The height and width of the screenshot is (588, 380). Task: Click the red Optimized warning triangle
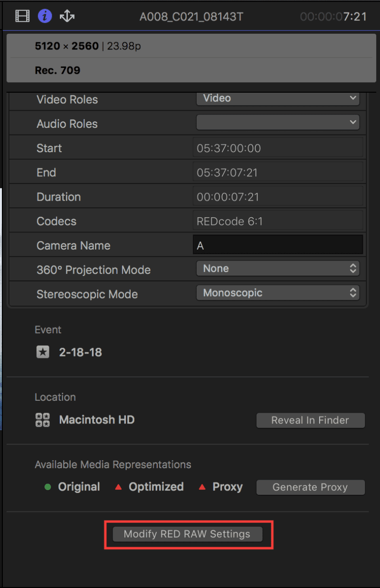pyautogui.click(x=118, y=487)
